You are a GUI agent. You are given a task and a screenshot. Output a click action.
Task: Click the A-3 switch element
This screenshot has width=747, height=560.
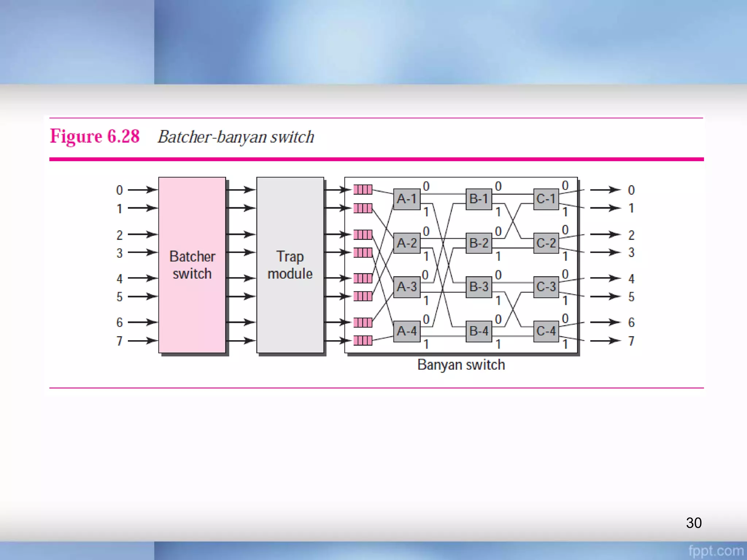pyautogui.click(x=407, y=287)
